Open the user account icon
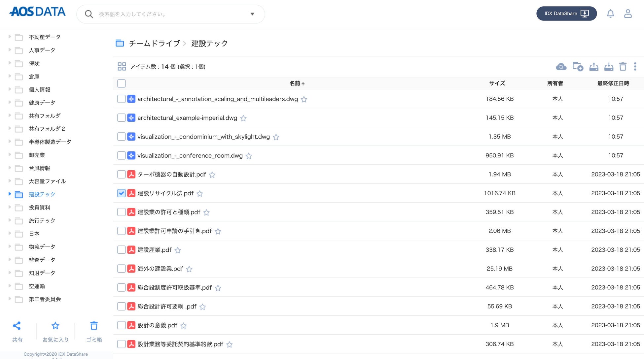 tap(627, 14)
